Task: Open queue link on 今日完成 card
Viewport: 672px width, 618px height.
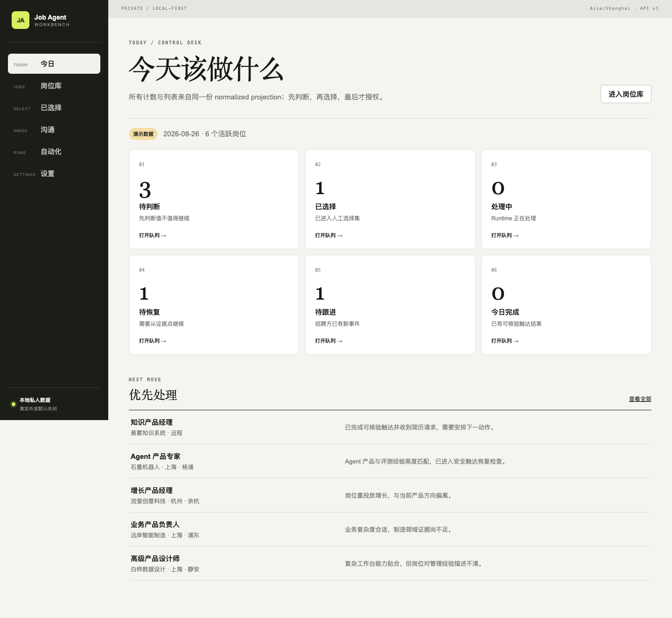Action: pos(505,341)
